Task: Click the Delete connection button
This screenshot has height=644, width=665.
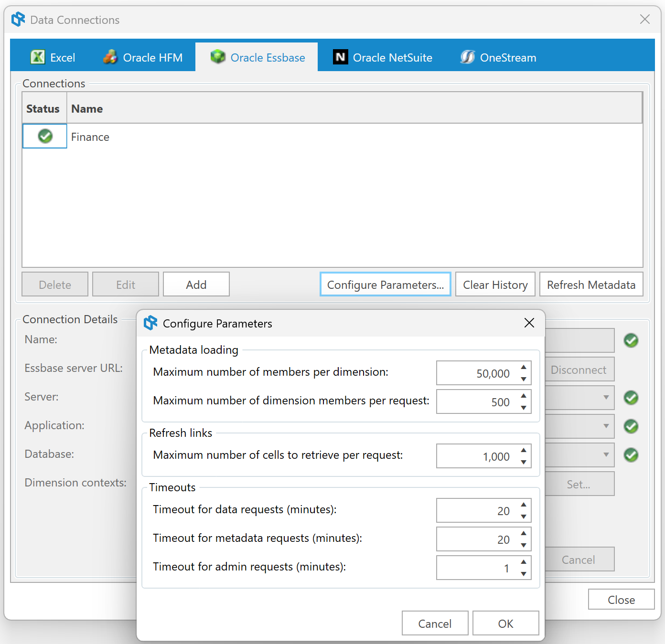Action: (x=55, y=285)
